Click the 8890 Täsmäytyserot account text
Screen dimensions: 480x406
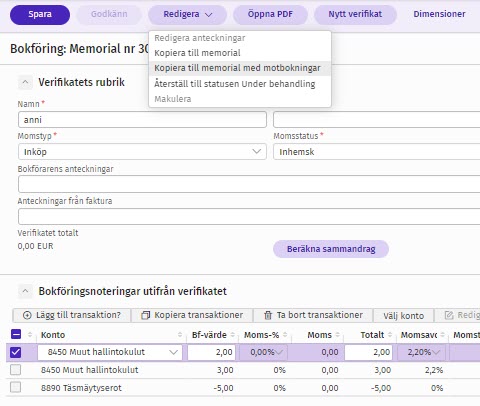tap(81, 388)
